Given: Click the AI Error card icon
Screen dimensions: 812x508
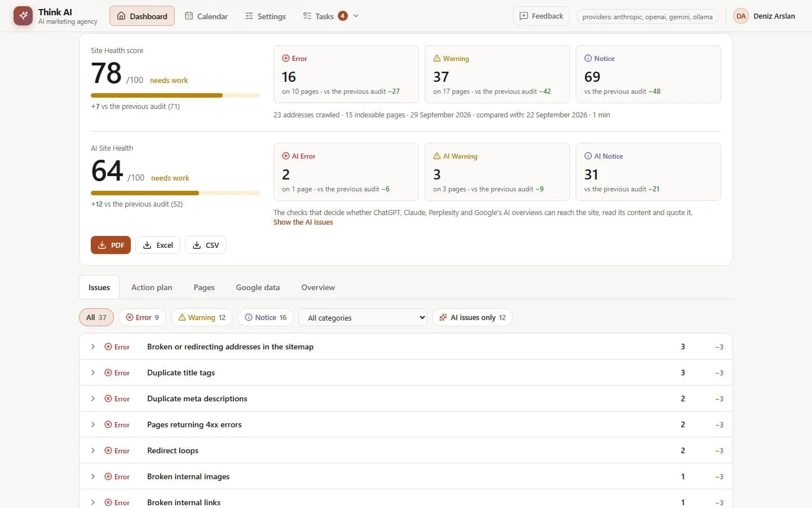Looking at the screenshot, I should (286, 156).
